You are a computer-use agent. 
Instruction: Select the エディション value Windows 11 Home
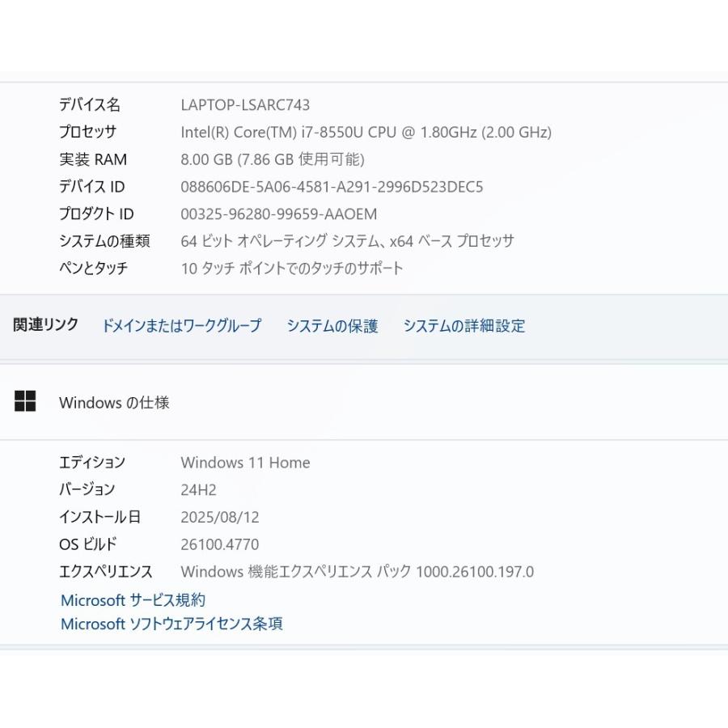[245, 463]
